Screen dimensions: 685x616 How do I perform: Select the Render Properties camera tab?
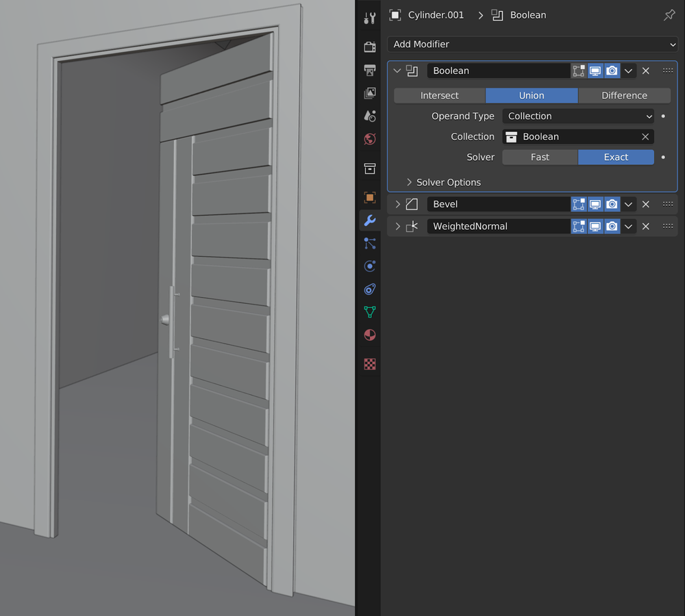369,46
